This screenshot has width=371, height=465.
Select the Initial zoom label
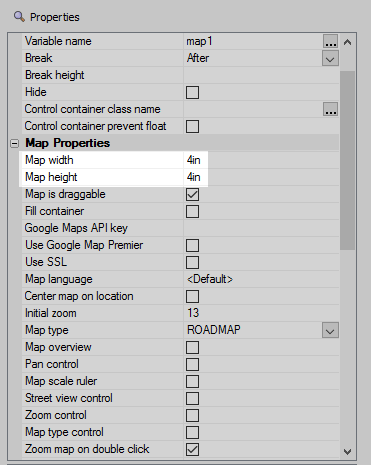(51, 313)
